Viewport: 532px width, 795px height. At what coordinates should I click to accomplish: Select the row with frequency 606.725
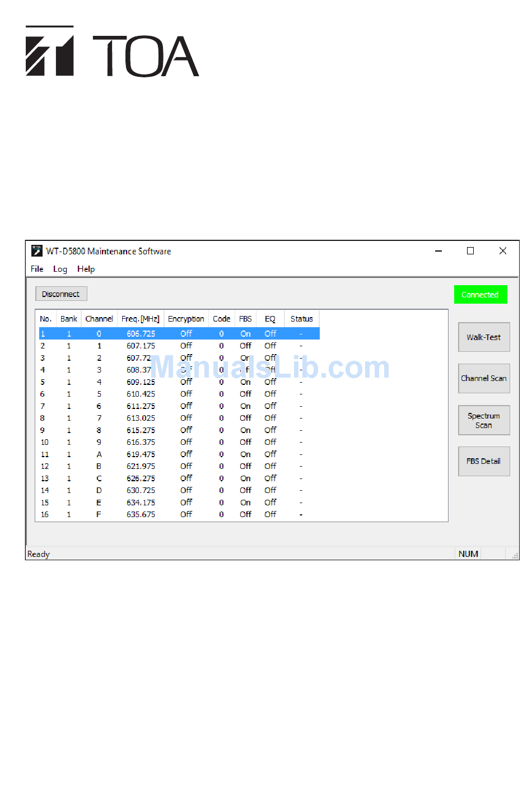tap(179, 334)
